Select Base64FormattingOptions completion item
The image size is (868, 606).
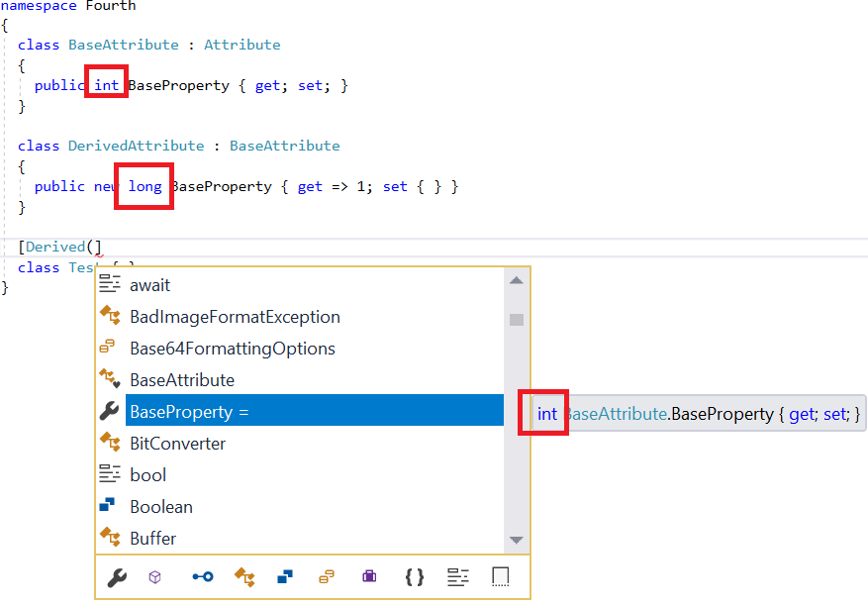[x=300, y=349]
